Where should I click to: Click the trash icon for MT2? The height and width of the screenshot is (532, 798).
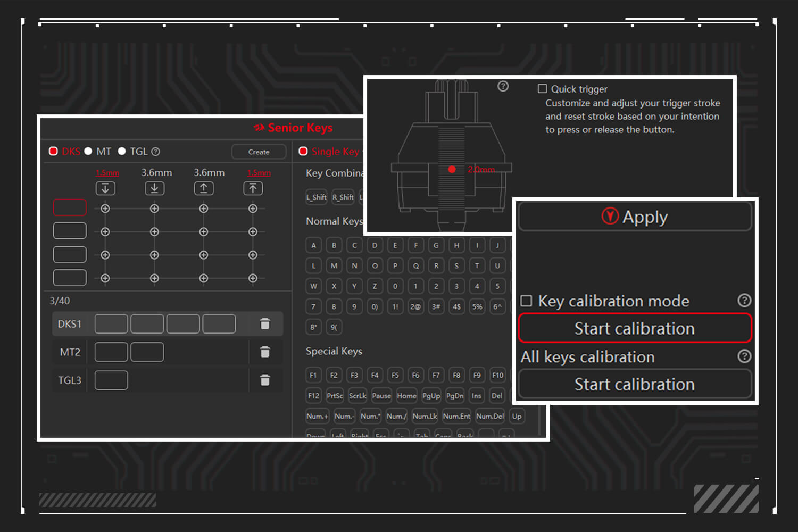(265, 352)
